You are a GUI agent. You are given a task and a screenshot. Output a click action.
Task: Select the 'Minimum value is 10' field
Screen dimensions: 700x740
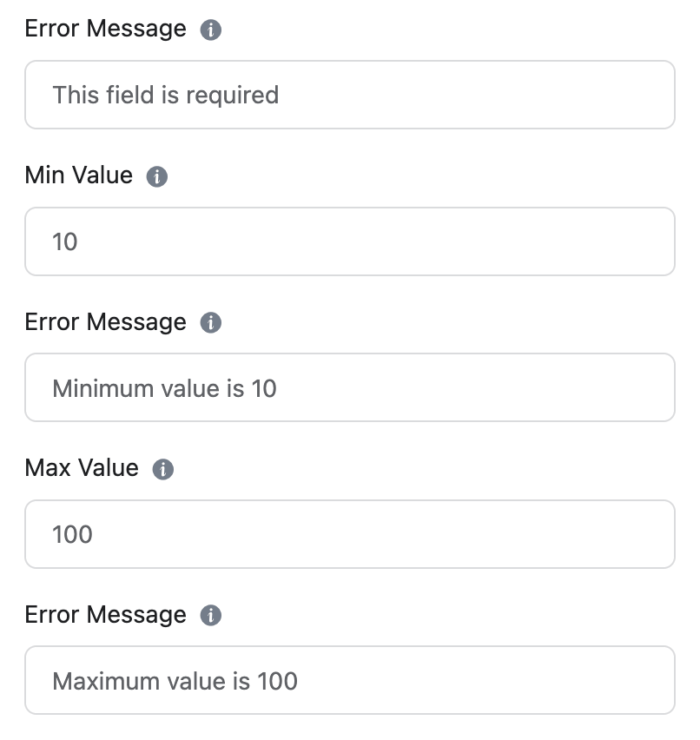pyautogui.click(x=349, y=387)
